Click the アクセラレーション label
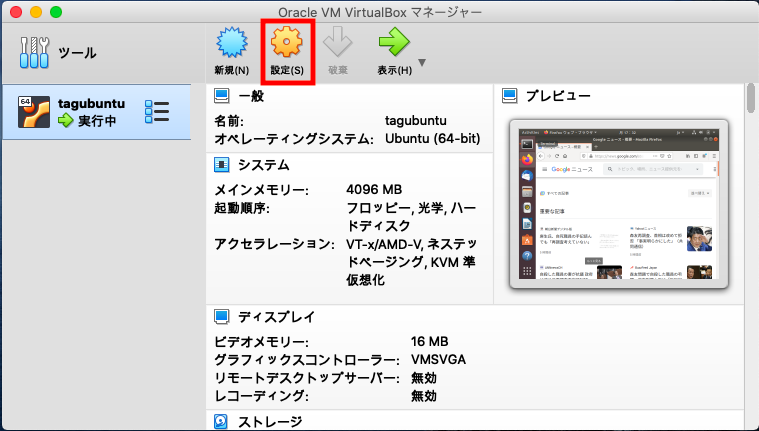The image size is (759, 431). pyautogui.click(x=274, y=244)
